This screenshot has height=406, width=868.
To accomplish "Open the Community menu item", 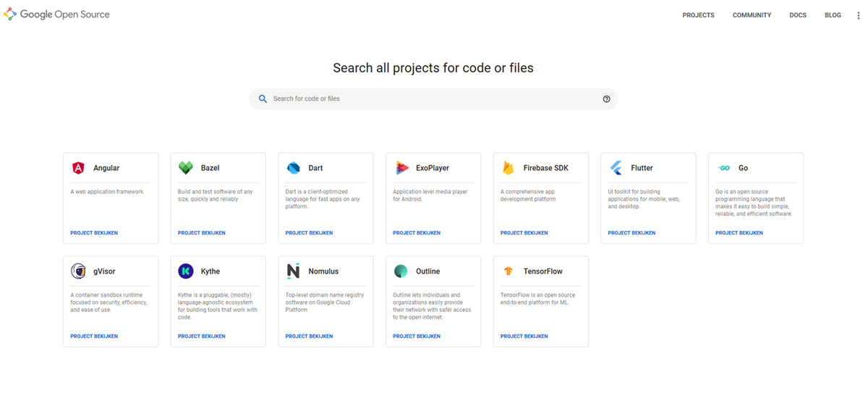I will tap(752, 15).
